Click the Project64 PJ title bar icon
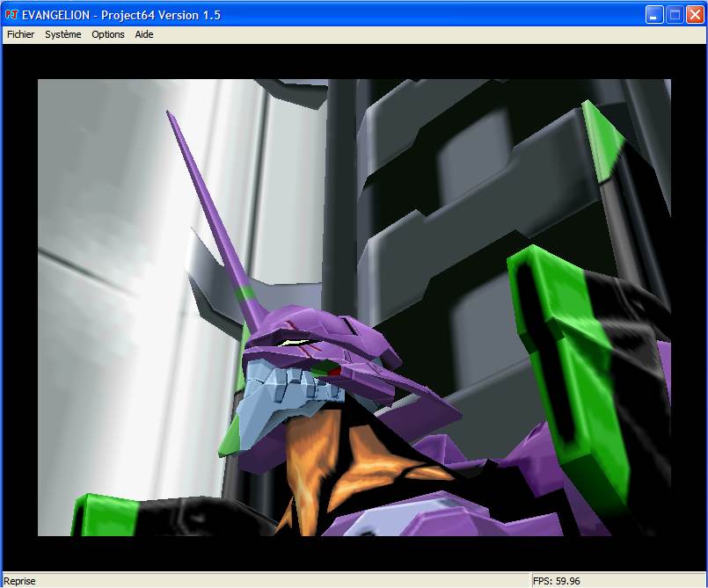Viewport: 708px width, 588px height. tap(11, 15)
